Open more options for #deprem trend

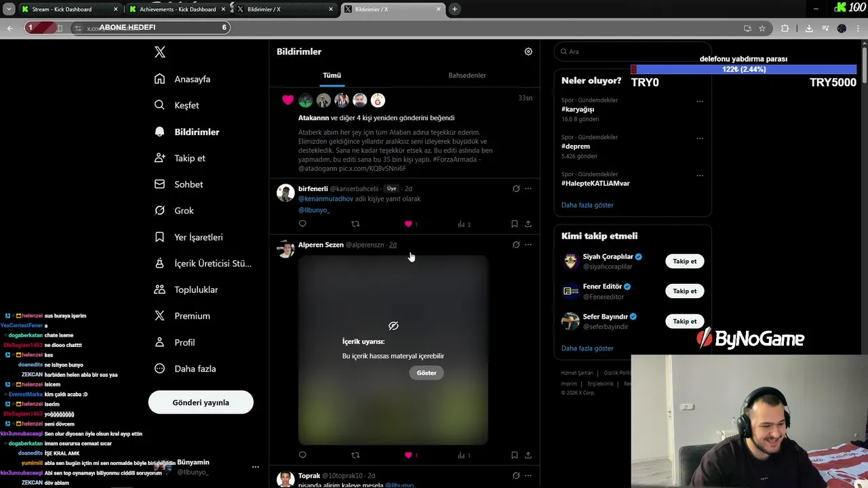point(700,139)
